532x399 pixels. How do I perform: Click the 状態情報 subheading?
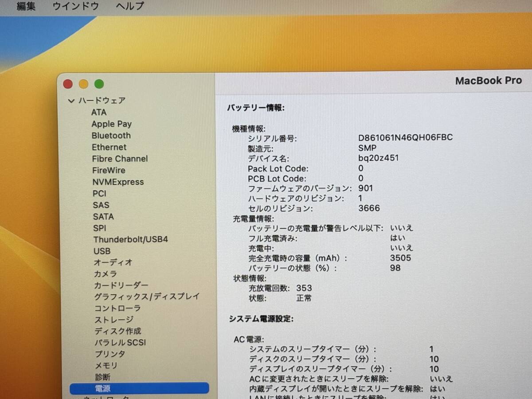pyautogui.click(x=250, y=278)
